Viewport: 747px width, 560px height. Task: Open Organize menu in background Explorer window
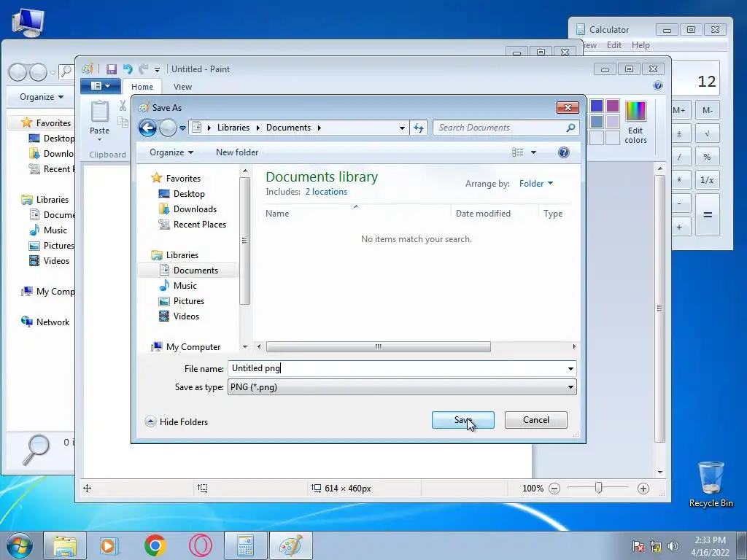[42, 97]
